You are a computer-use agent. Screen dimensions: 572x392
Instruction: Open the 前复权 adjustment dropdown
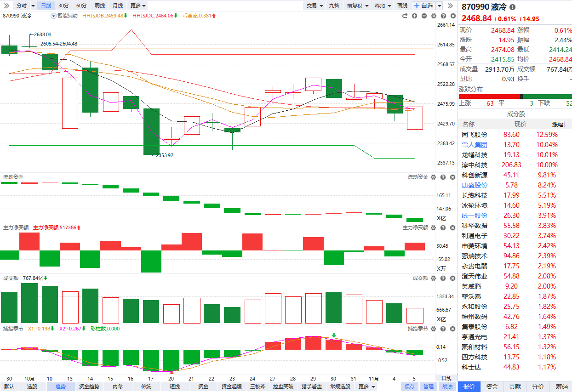point(358,6)
